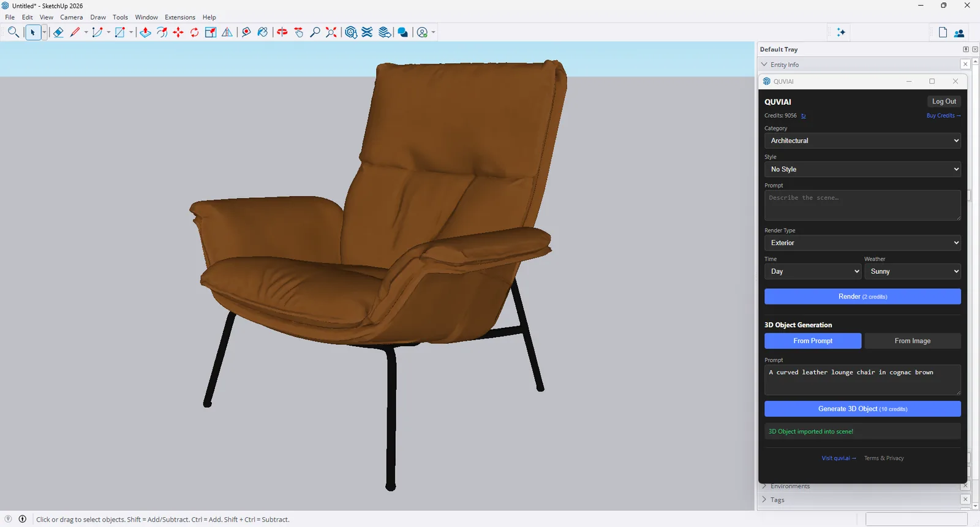Open the Draw menu
The image size is (980, 527).
(x=98, y=17)
